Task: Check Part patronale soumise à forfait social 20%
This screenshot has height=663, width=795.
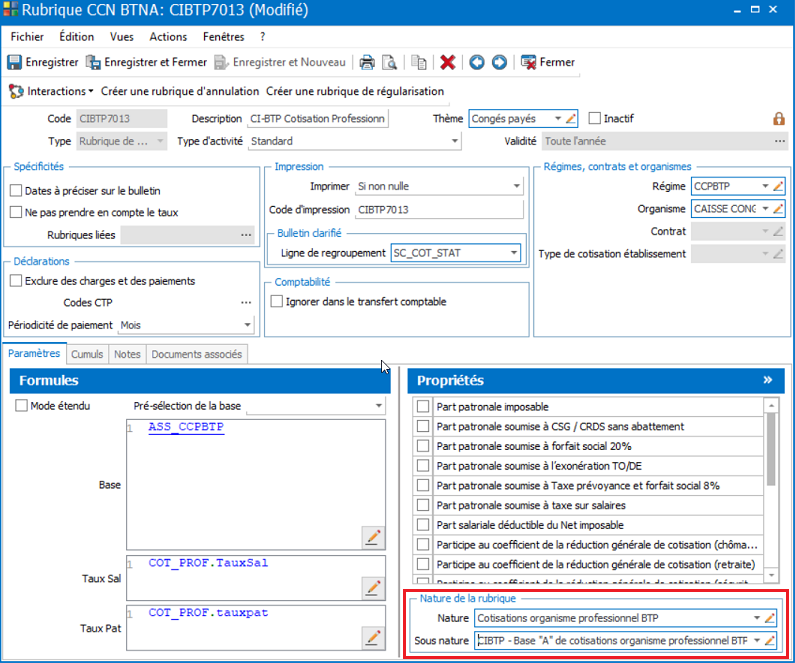Action: (423, 446)
